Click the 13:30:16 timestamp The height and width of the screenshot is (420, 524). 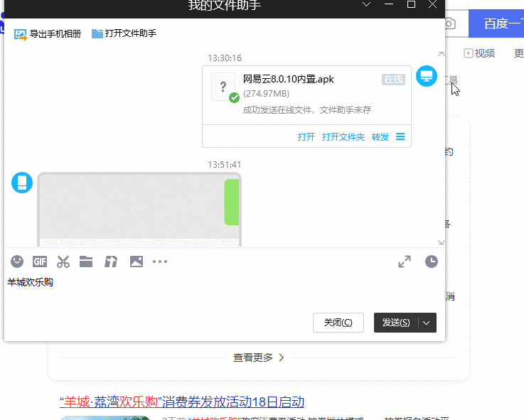click(x=225, y=58)
